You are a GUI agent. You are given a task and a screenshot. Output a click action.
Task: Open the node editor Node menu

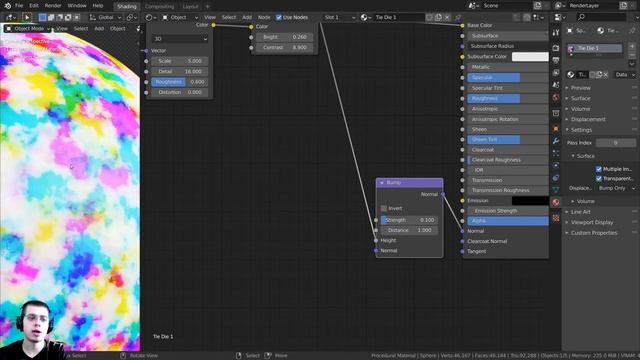click(264, 18)
